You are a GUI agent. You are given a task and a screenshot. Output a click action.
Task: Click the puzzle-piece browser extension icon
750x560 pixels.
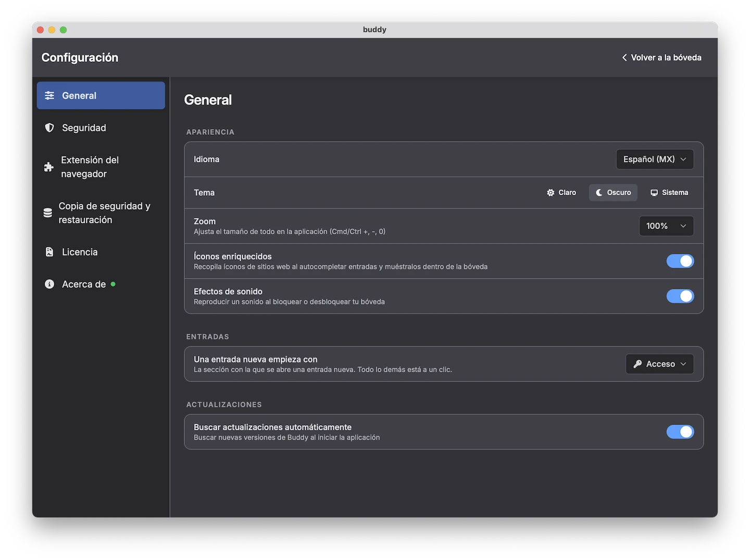pyautogui.click(x=48, y=167)
